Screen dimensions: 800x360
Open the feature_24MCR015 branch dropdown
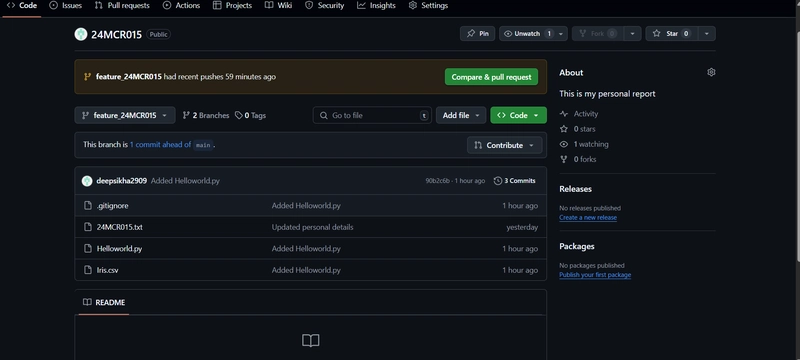125,115
